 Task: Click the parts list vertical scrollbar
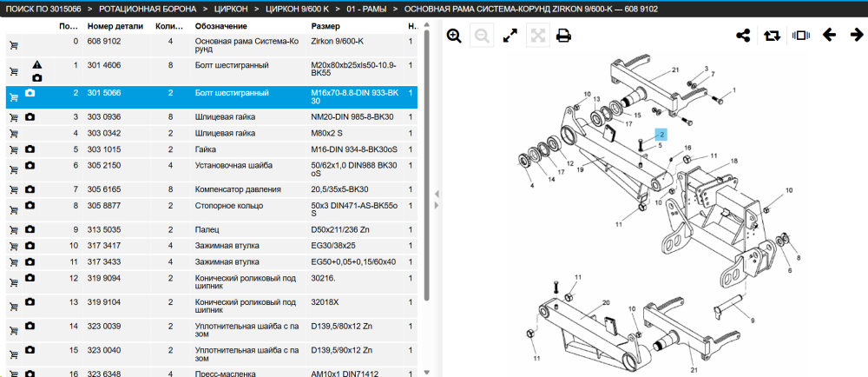tap(427, 166)
